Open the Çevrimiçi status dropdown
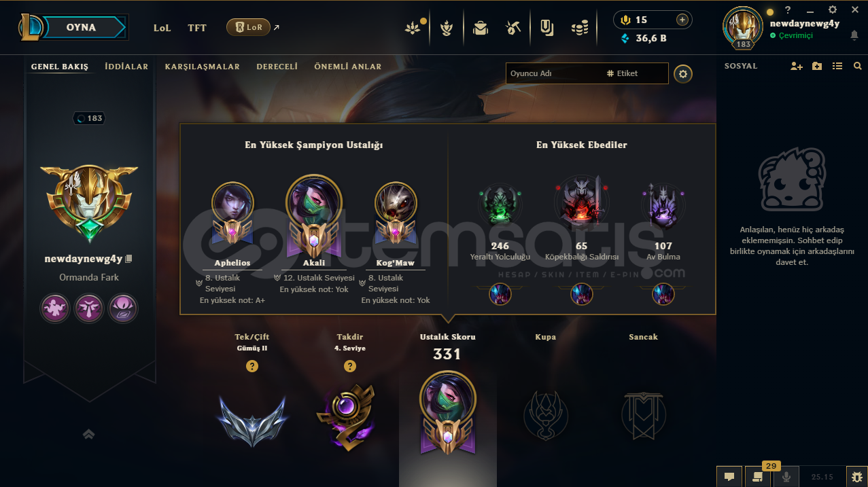The height and width of the screenshot is (487, 868). (x=792, y=35)
